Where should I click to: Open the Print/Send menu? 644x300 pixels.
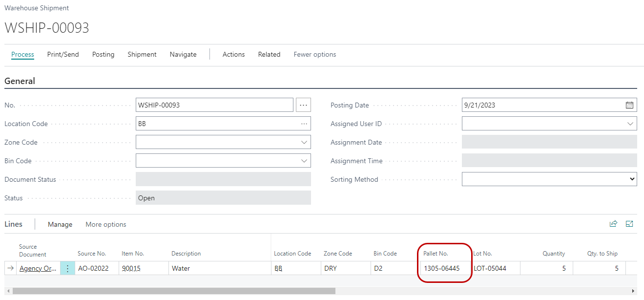[x=62, y=54]
